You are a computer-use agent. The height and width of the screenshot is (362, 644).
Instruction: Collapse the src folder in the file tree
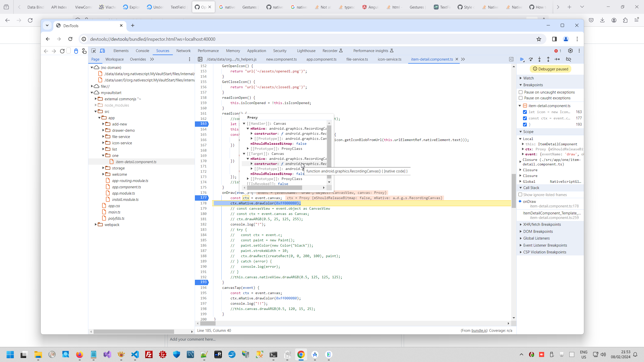click(96, 111)
